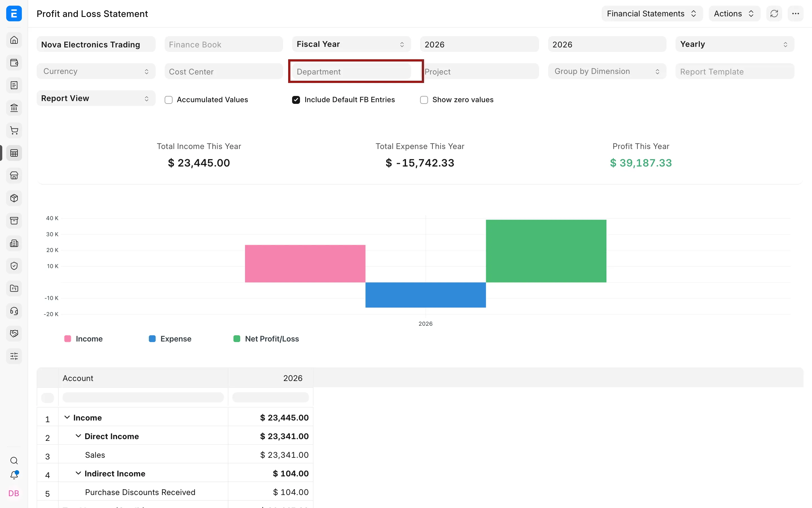
Task: Collapse the Indirect Income row
Action: tap(78, 473)
